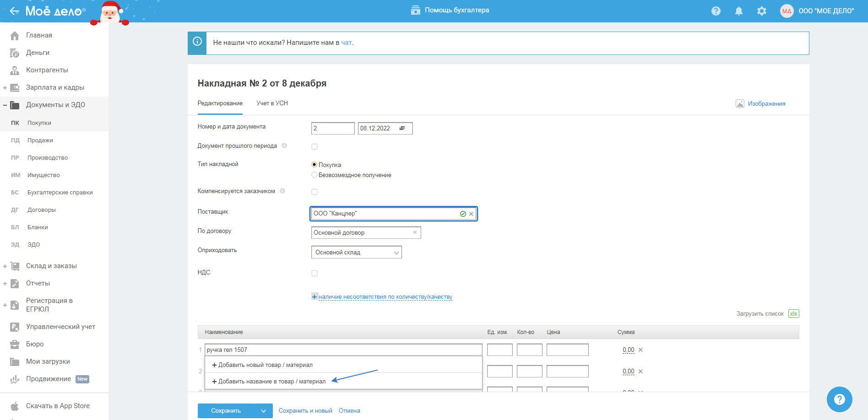Select the Редактирование tab
This screenshot has width=868, height=420.
220,103
